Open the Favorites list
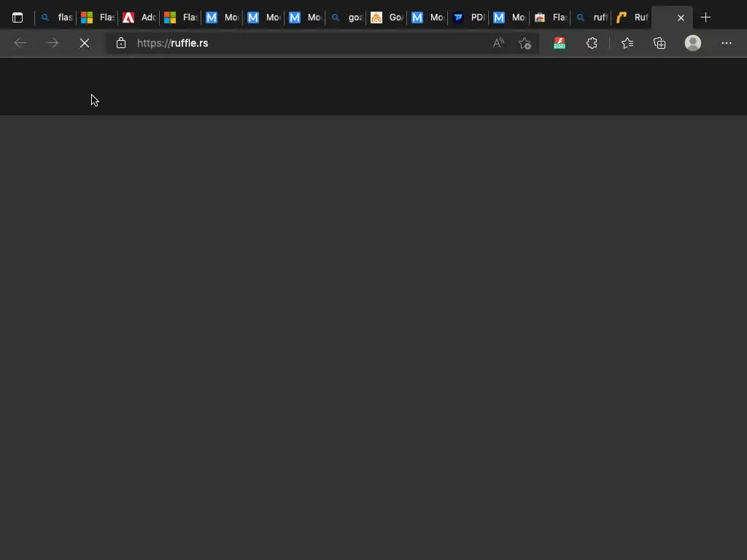 point(627,43)
